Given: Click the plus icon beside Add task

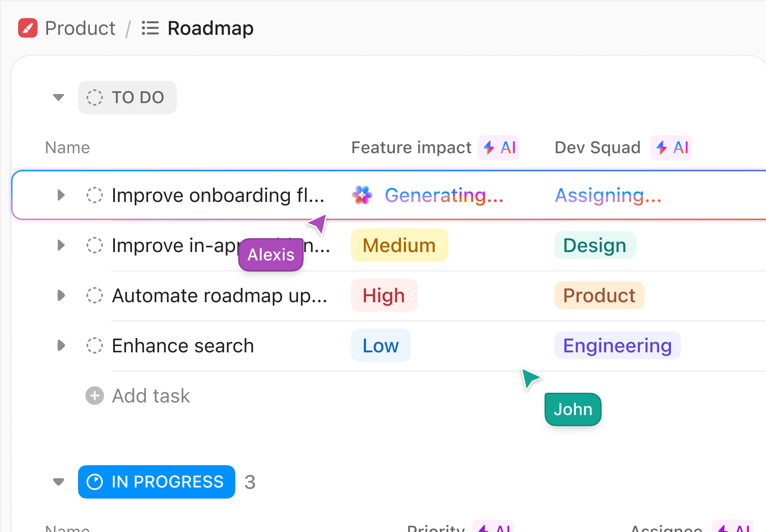Looking at the screenshot, I should (94, 396).
